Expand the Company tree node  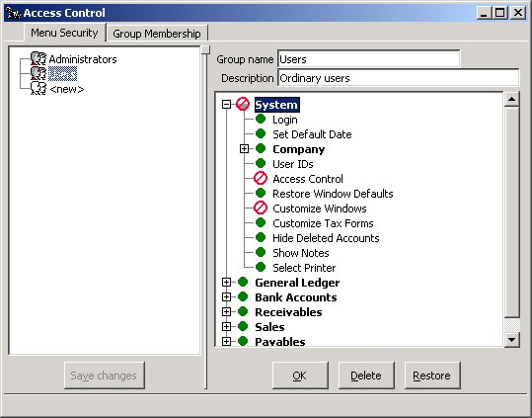click(244, 149)
